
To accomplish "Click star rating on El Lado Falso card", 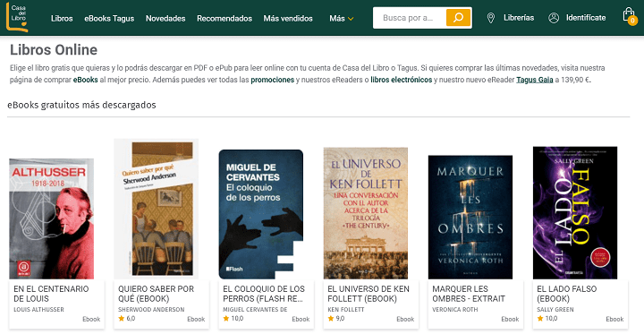I will [547, 319].
